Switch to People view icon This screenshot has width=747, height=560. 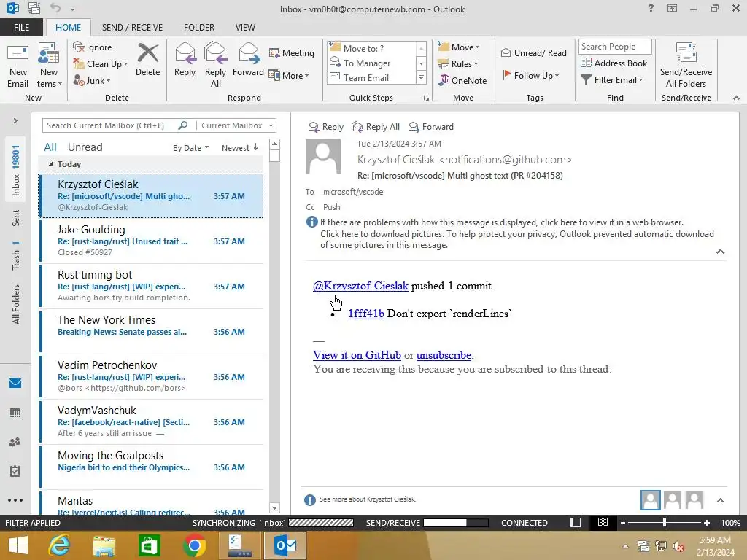[15, 442]
